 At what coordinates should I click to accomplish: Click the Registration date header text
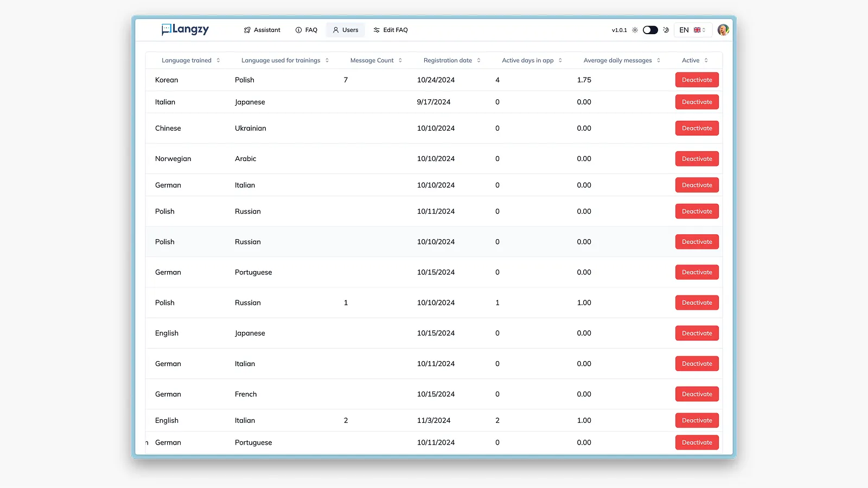tap(448, 61)
